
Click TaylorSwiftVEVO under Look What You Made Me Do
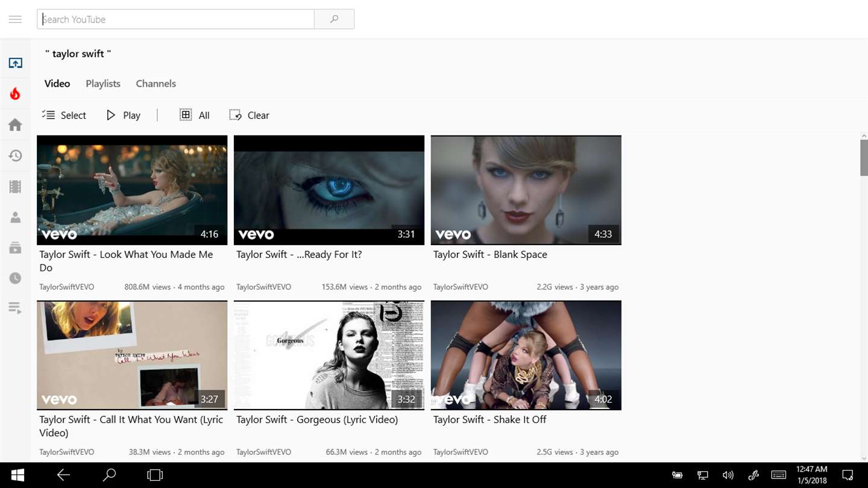click(67, 287)
